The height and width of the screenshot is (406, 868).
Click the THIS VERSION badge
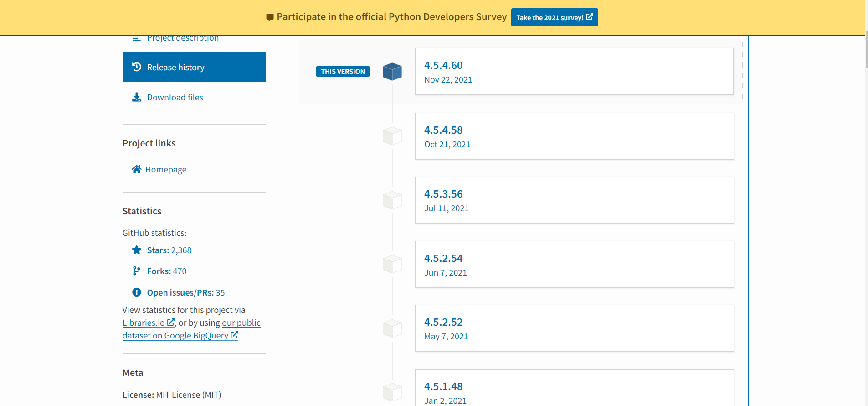click(x=343, y=72)
